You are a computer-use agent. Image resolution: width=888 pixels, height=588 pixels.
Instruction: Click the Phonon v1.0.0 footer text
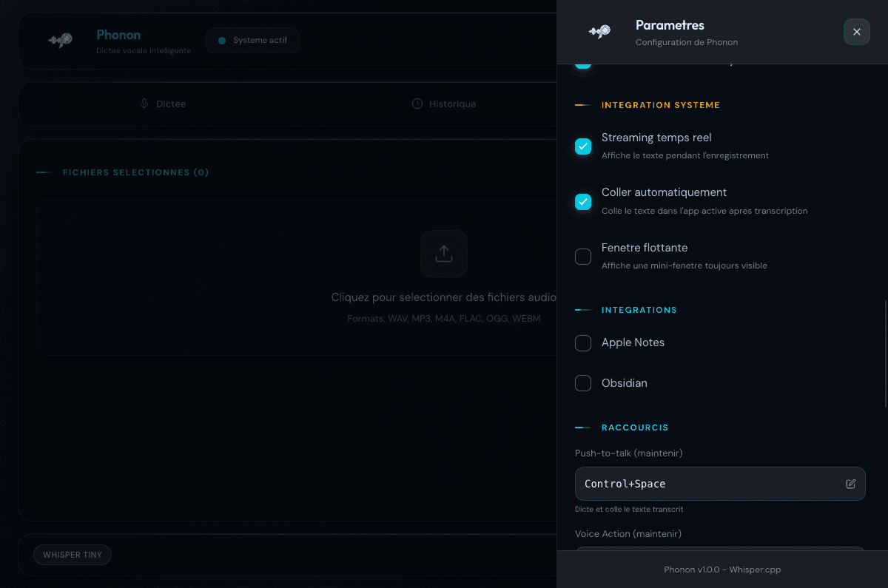(721, 570)
